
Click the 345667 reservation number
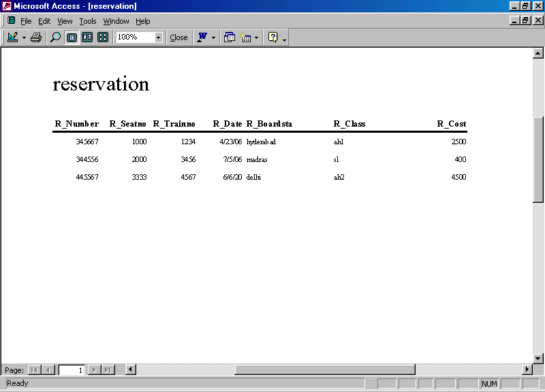(87, 142)
